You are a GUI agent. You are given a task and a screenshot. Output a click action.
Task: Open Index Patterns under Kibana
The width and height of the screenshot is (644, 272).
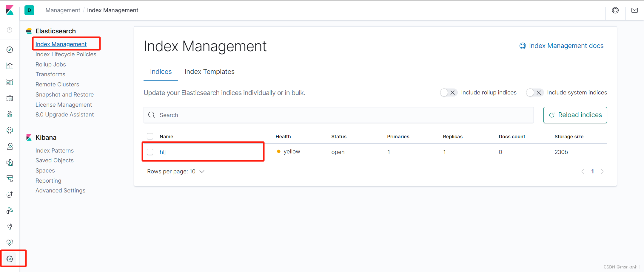coord(54,150)
